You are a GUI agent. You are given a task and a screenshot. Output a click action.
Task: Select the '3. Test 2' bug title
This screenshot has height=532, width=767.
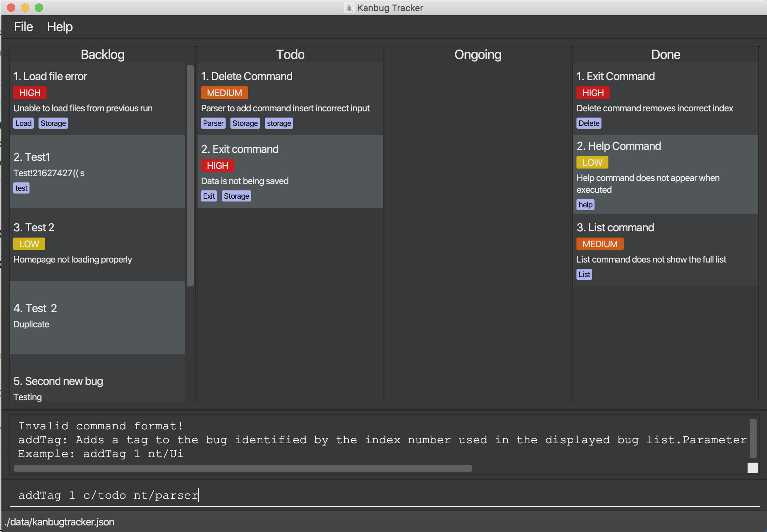pos(34,228)
